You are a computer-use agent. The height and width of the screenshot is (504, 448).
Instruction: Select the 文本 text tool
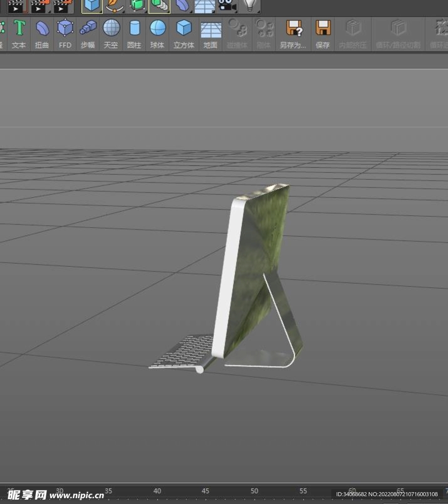coord(19,32)
